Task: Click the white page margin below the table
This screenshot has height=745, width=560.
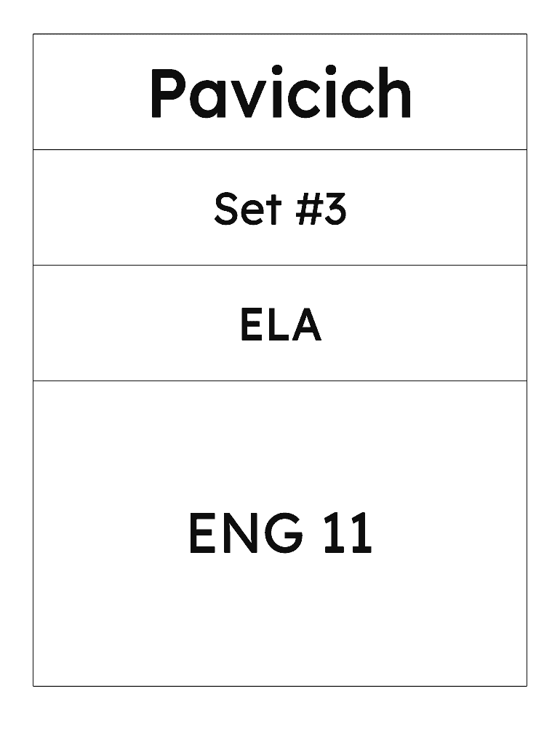Action: tap(280, 717)
